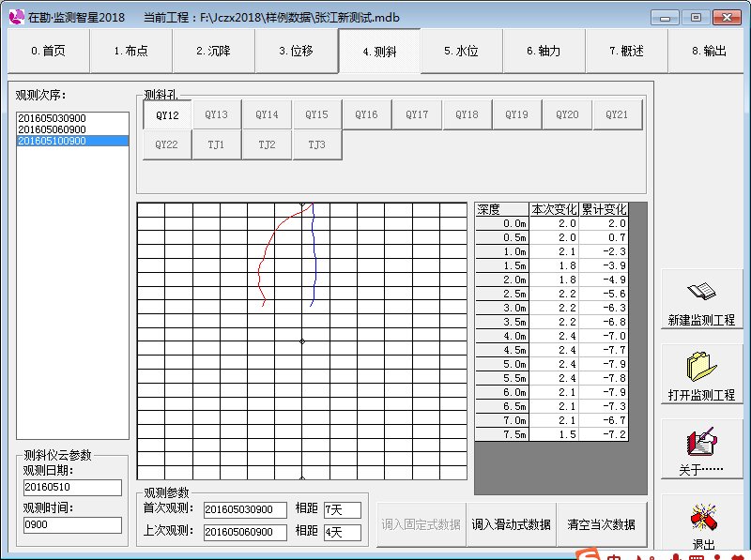
Task: Minimize the application window
Action: click(x=665, y=18)
